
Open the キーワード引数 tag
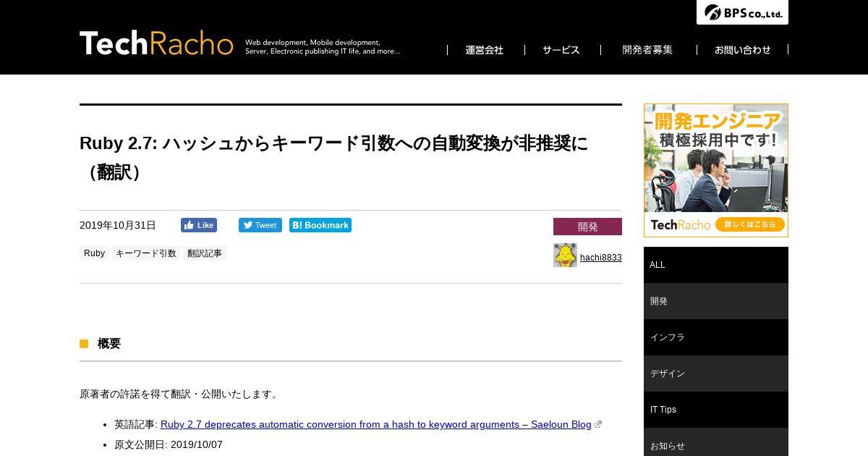[x=146, y=253]
